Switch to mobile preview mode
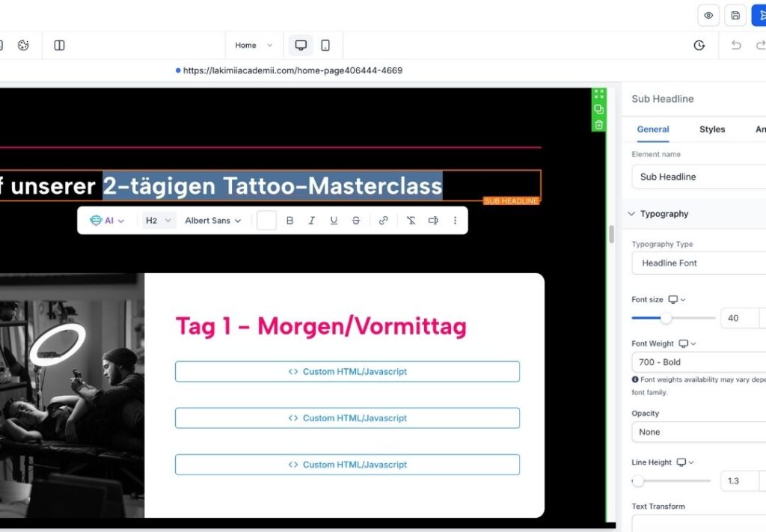 [325, 46]
